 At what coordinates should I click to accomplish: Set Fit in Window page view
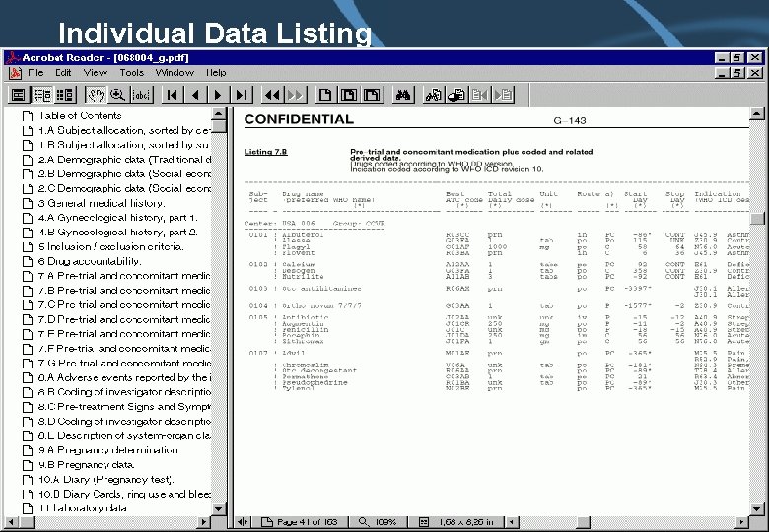coord(349,95)
